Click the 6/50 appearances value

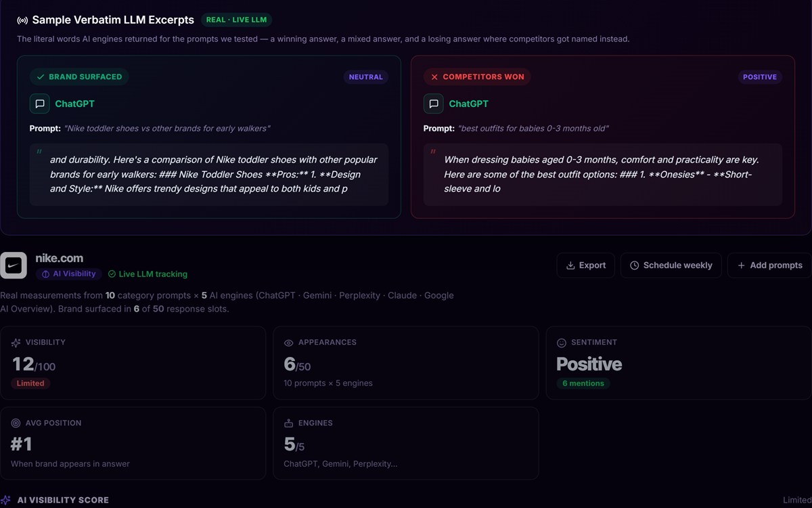pos(297,364)
